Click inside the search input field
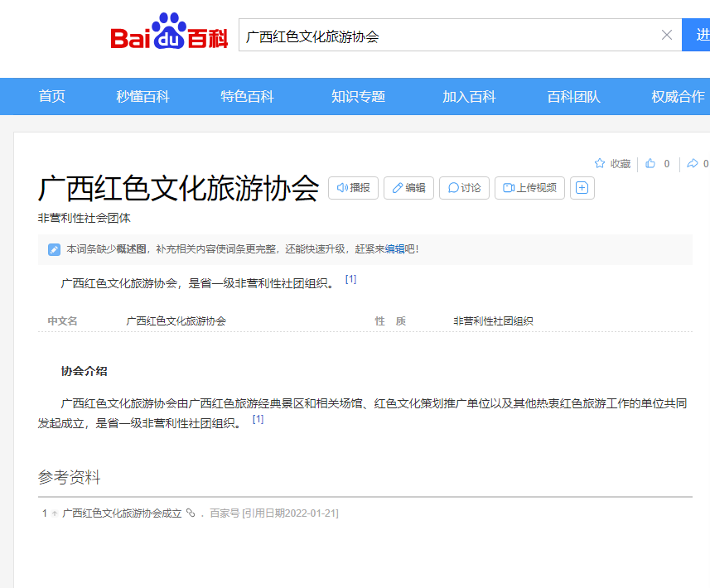This screenshot has width=710, height=588. (447, 36)
